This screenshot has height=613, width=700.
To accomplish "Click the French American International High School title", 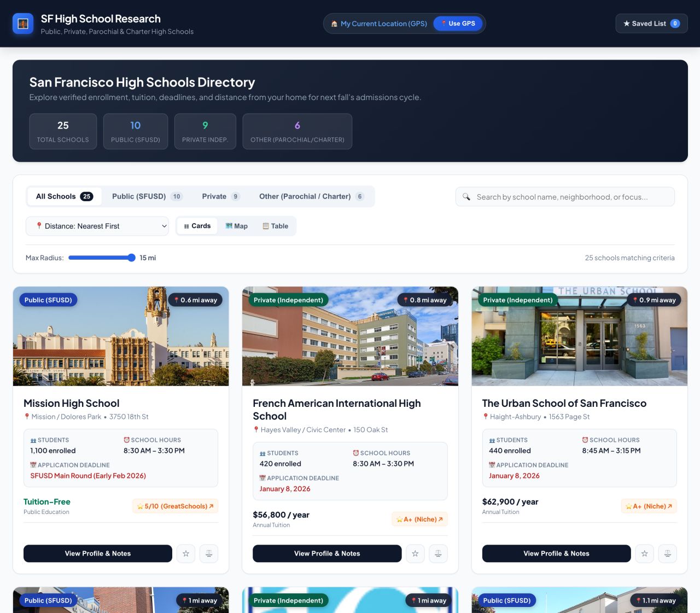I will (337, 410).
